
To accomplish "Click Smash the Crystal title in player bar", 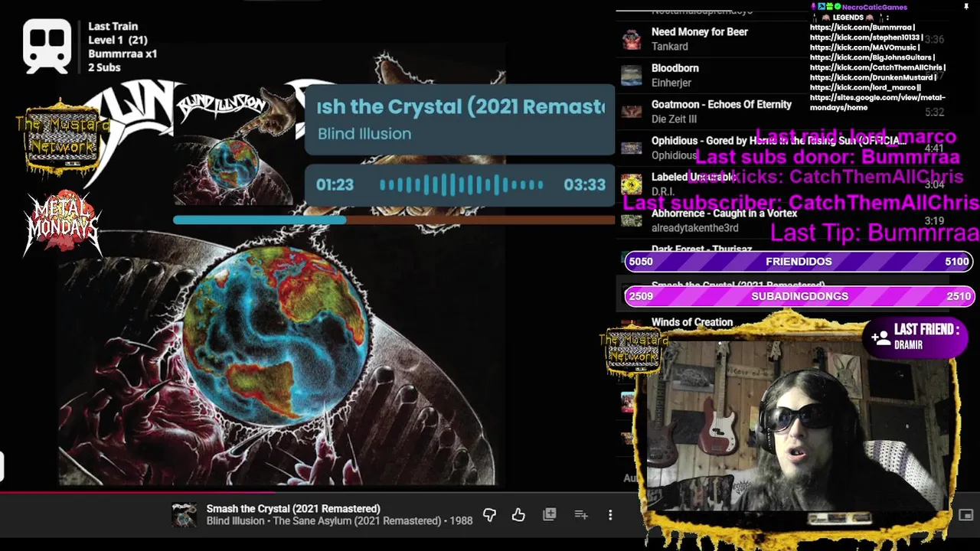I will (x=293, y=509).
